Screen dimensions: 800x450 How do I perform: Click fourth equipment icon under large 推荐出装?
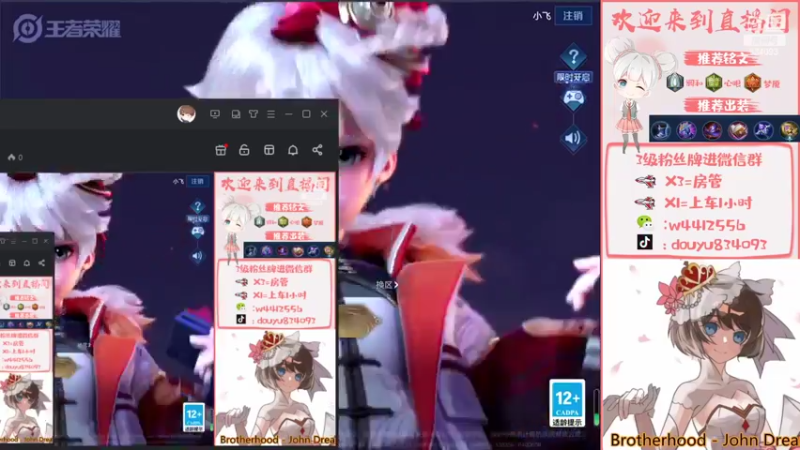pos(738,130)
